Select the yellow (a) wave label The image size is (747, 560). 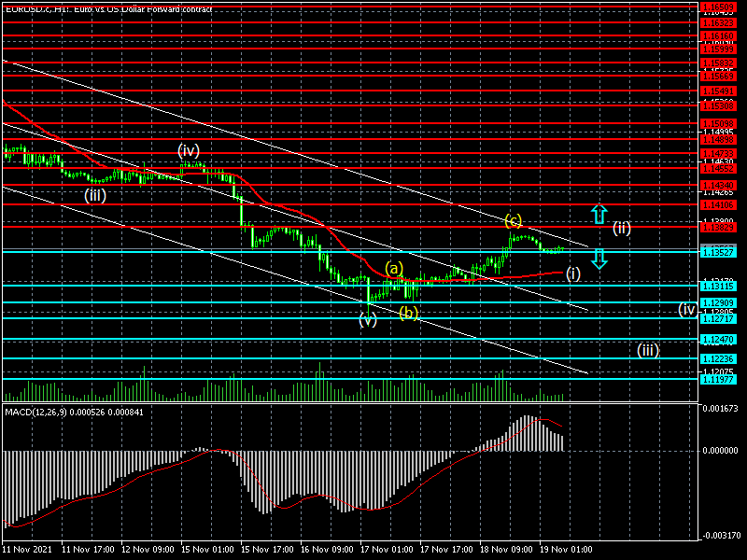point(394,268)
